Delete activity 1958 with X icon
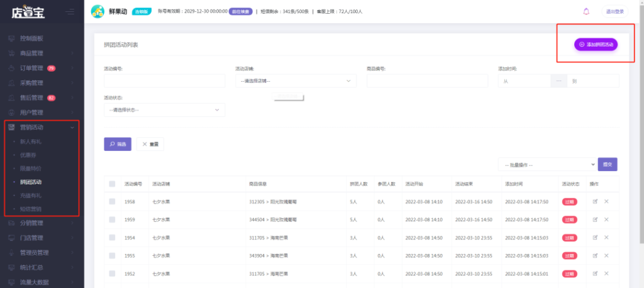Image resolution: width=644 pixels, height=288 pixels. coord(606,201)
